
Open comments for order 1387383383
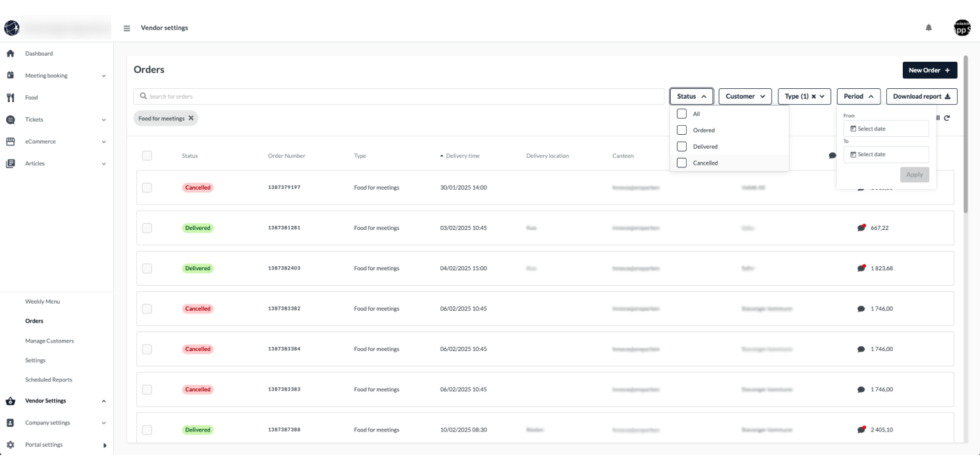tap(862, 389)
